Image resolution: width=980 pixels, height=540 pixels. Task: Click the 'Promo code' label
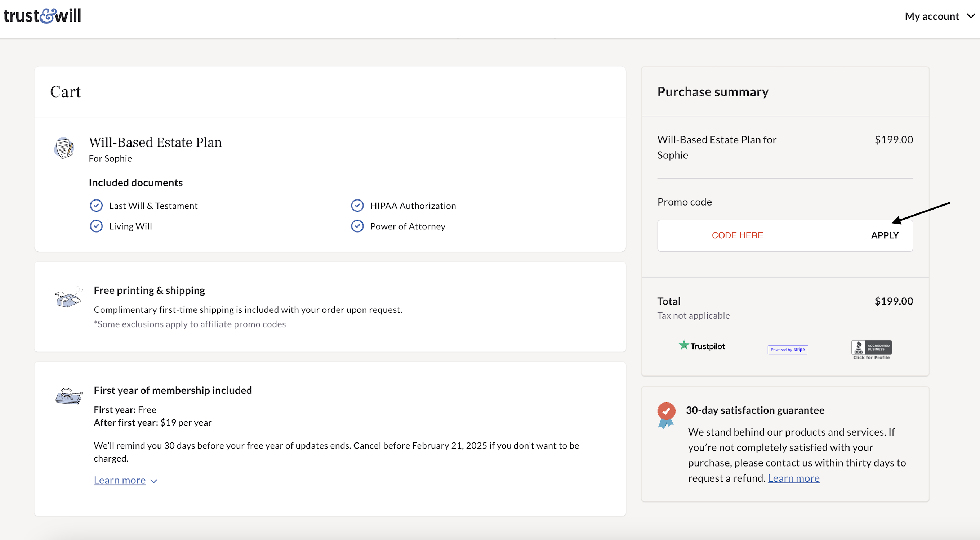685,202
